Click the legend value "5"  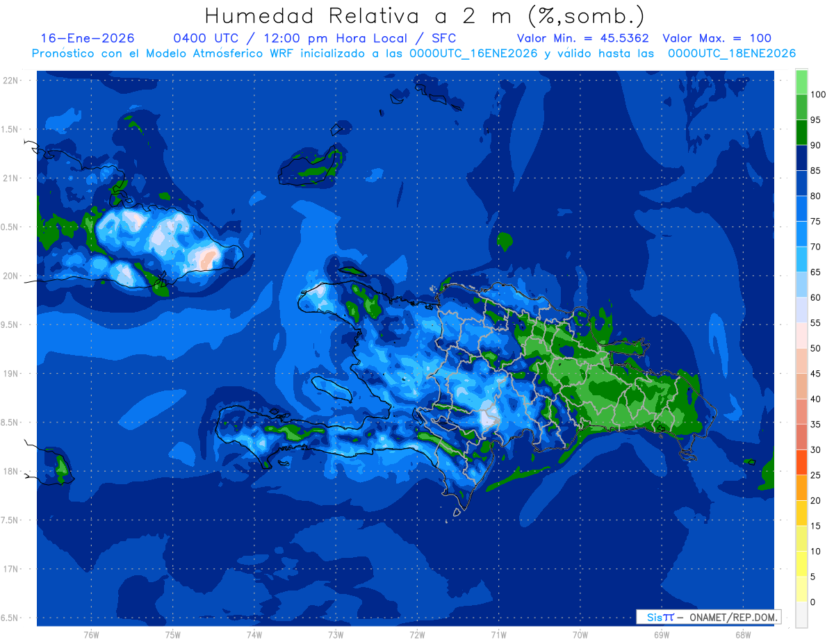(813, 577)
